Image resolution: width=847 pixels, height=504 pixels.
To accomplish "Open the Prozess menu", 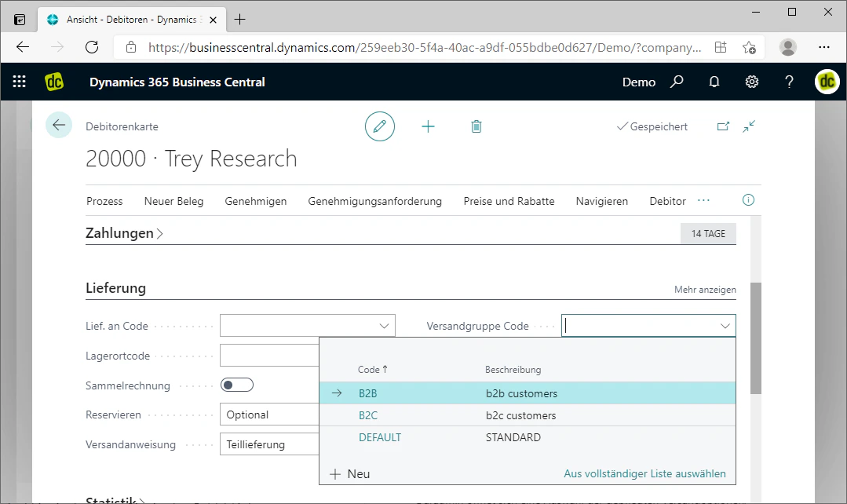I will 104,201.
